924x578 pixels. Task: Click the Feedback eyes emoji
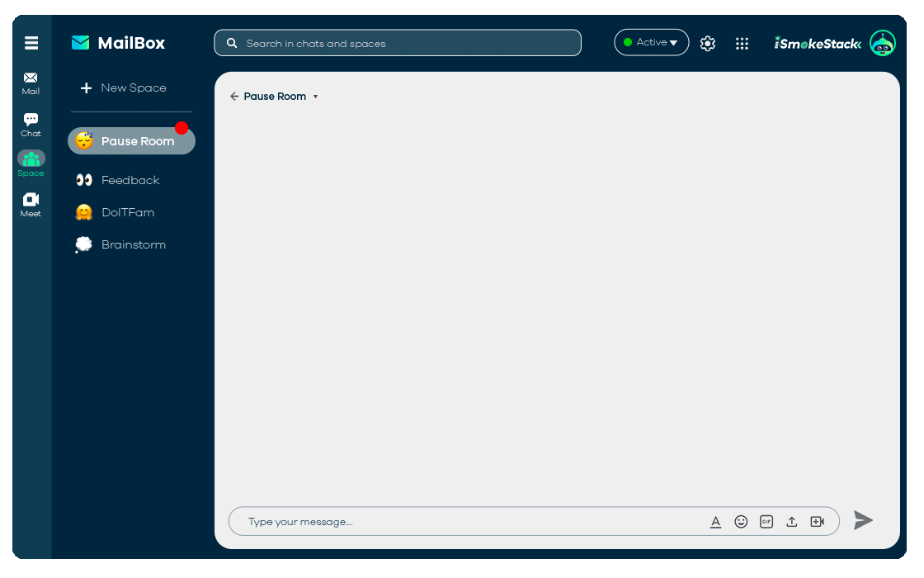point(84,180)
